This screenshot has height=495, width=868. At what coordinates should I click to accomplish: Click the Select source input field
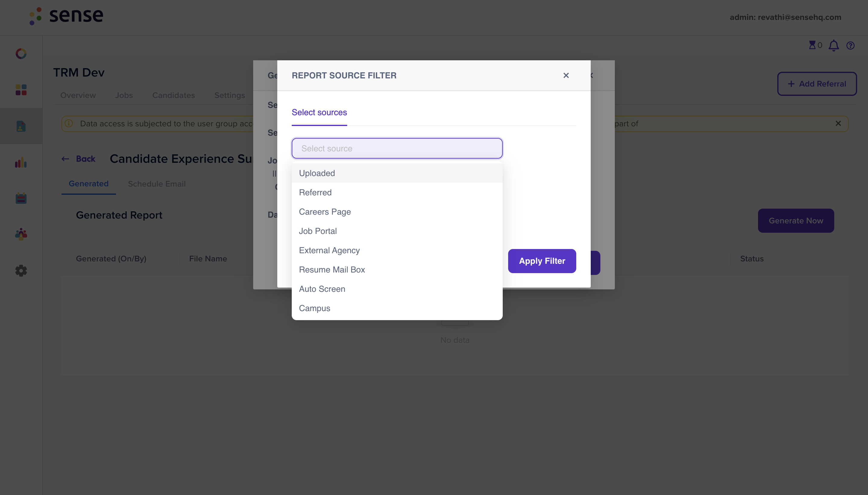(397, 149)
